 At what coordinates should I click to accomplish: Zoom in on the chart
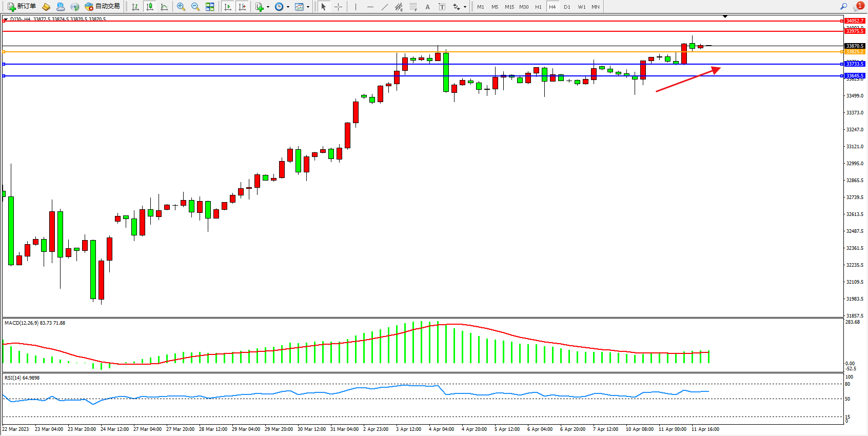[181, 7]
